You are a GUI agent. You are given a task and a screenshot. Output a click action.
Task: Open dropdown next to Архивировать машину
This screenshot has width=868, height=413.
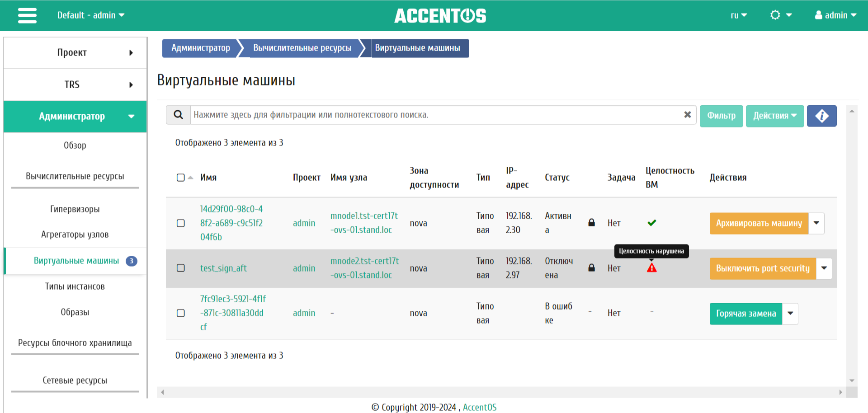click(816, 223)
